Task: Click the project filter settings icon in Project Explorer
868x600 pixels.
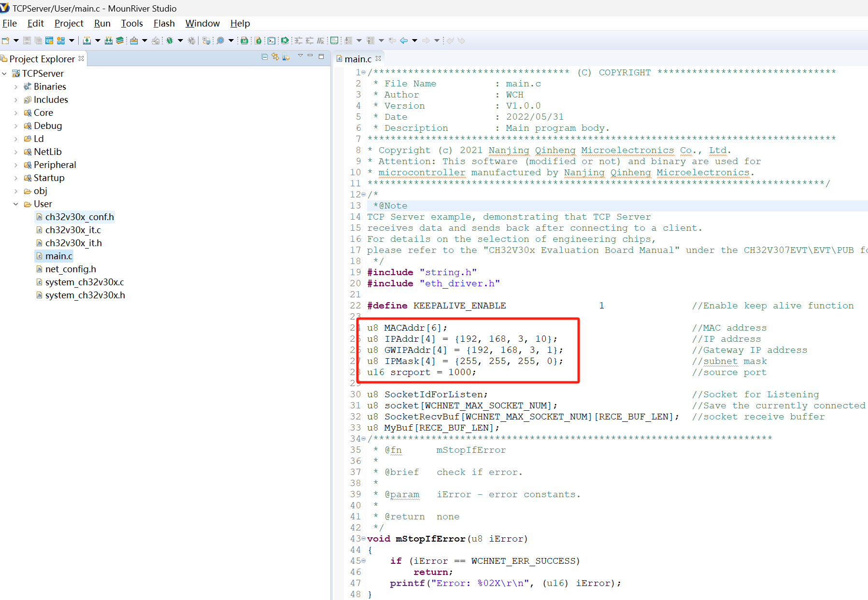Action: pyautogui.click(x=286, y=57)
